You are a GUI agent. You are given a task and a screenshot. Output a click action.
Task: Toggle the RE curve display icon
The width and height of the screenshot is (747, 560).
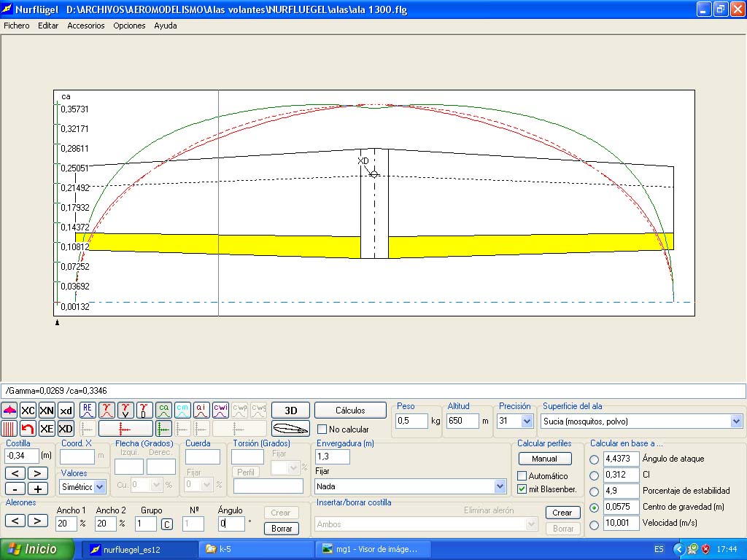pyautogui.click(x=88, y=411)
